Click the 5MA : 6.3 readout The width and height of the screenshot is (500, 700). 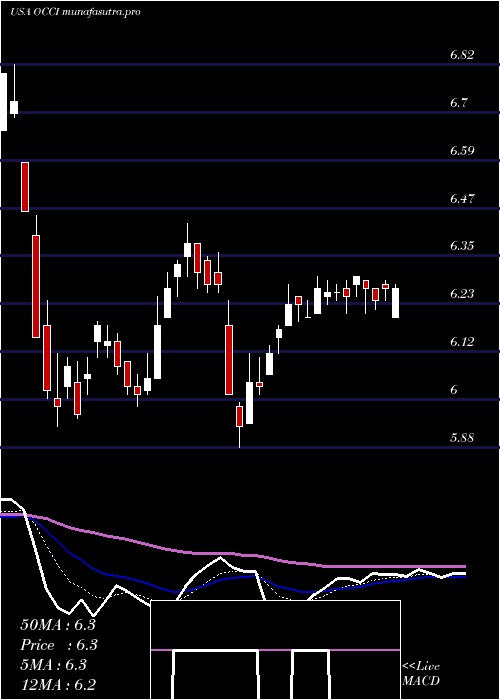click(x=53, y=665)
